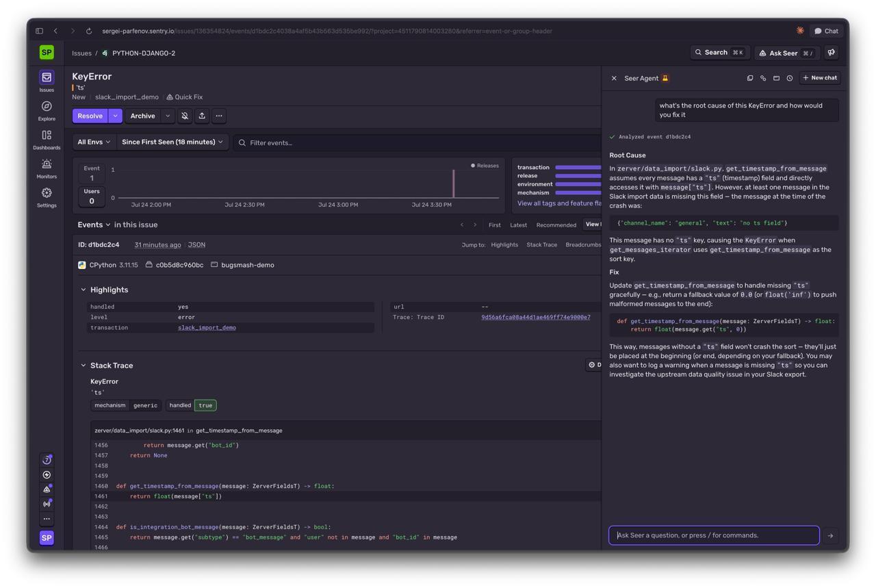Open the Archive options dropdown arrow
The width and height of the screenshot is (876, 588).
168,116
